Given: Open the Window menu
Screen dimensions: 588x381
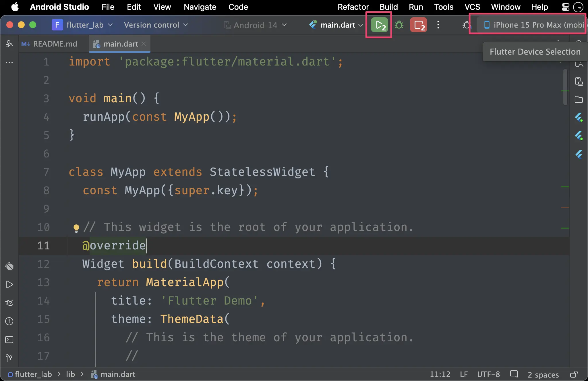Looking at the screenshot, I should pyautogui.click(x=506, y=7).
